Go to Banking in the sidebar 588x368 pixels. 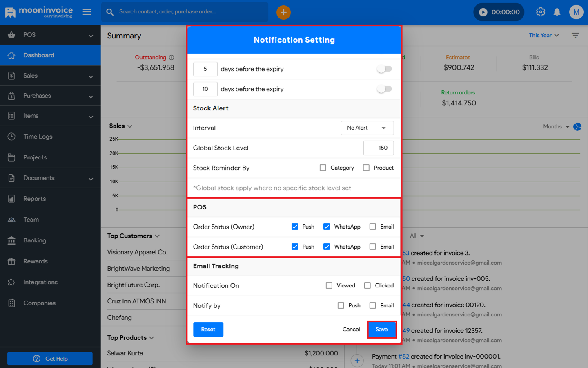click(x=35, y=240)
